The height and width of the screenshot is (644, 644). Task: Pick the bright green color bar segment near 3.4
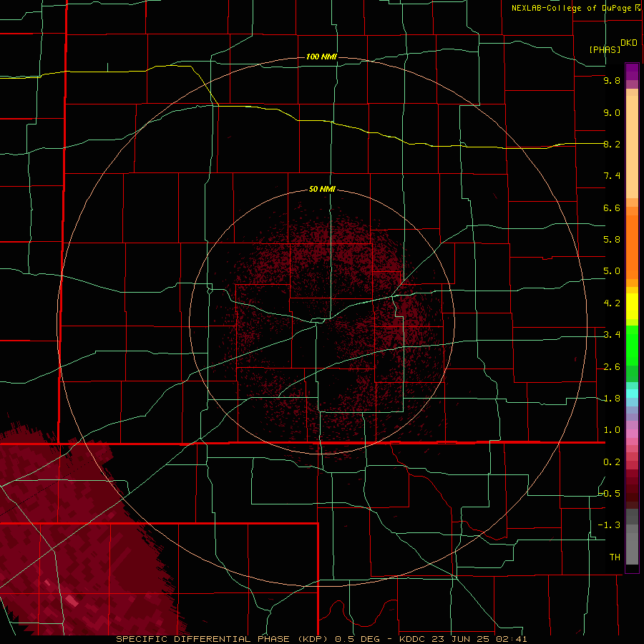click(632, 345)
